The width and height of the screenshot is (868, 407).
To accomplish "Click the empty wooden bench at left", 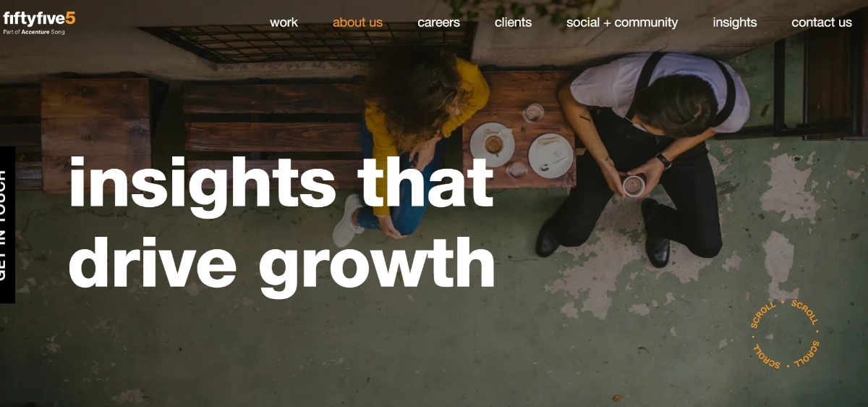I will click(94, 134).
